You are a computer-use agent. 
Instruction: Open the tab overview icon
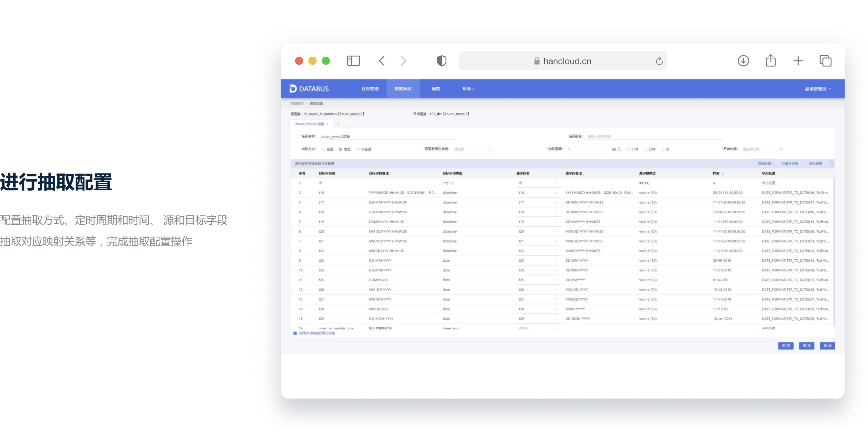pos(825,61)
